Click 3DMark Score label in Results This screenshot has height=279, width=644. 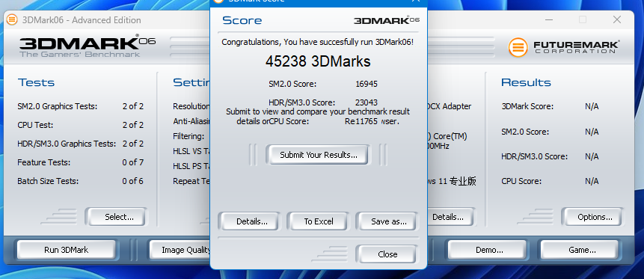(x=527, y=106)
